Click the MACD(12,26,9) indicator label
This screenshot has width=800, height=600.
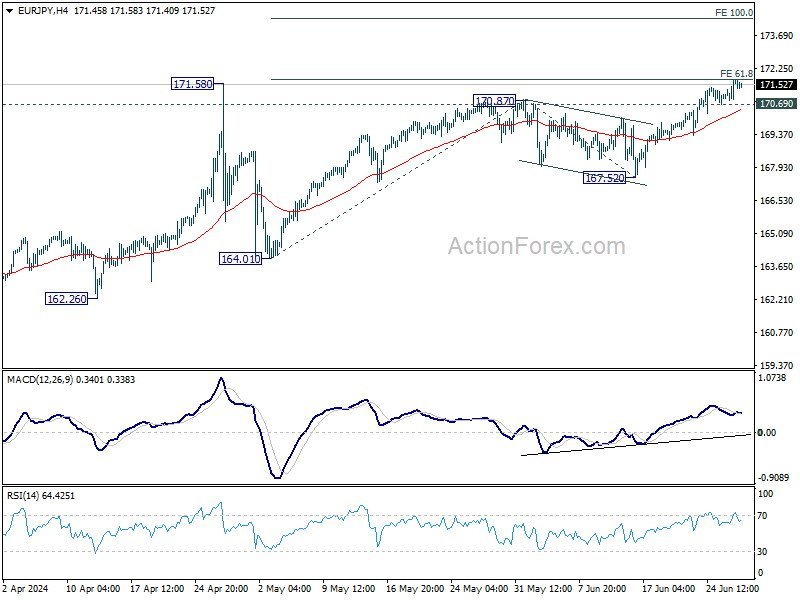coord(40,380)
